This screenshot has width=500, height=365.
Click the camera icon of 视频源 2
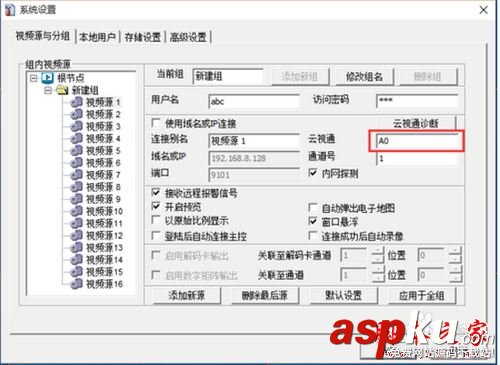pyautogui.click(x=77, y=114)
